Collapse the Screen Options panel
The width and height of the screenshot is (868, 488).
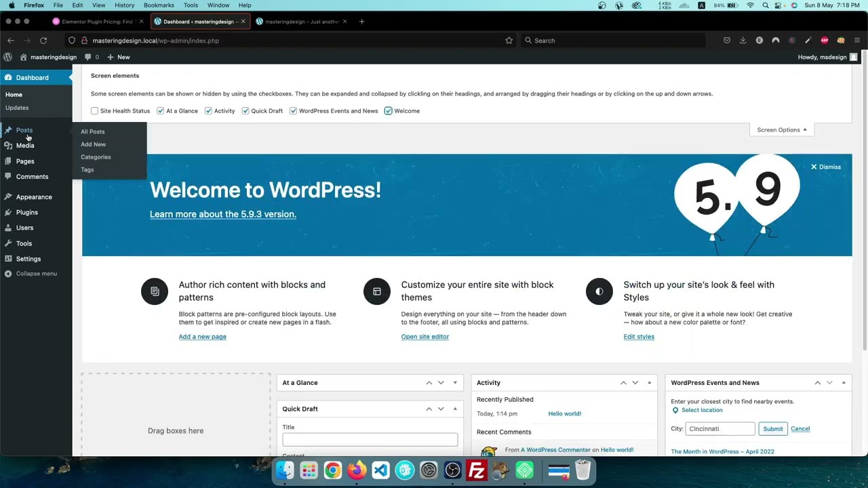point(781,129)
